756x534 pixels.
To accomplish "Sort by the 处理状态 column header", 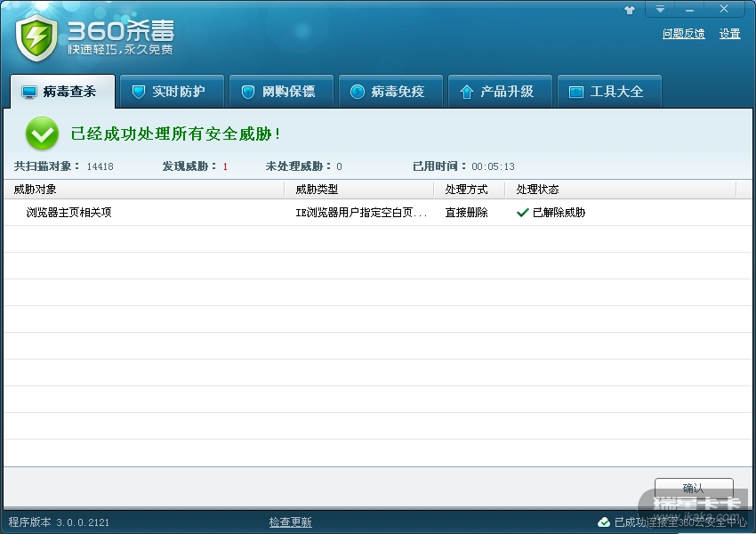I will (621, 189).
